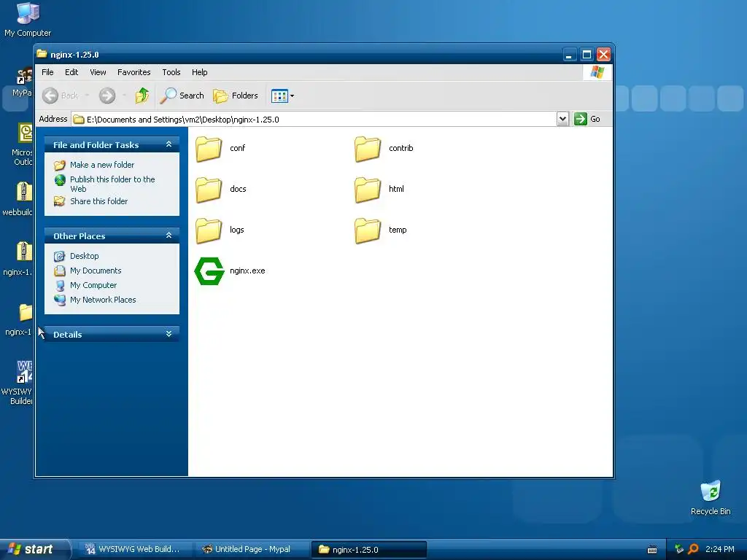Click the folder icon in title bar
Screen dimensions: 747x560
coord(42,54)
